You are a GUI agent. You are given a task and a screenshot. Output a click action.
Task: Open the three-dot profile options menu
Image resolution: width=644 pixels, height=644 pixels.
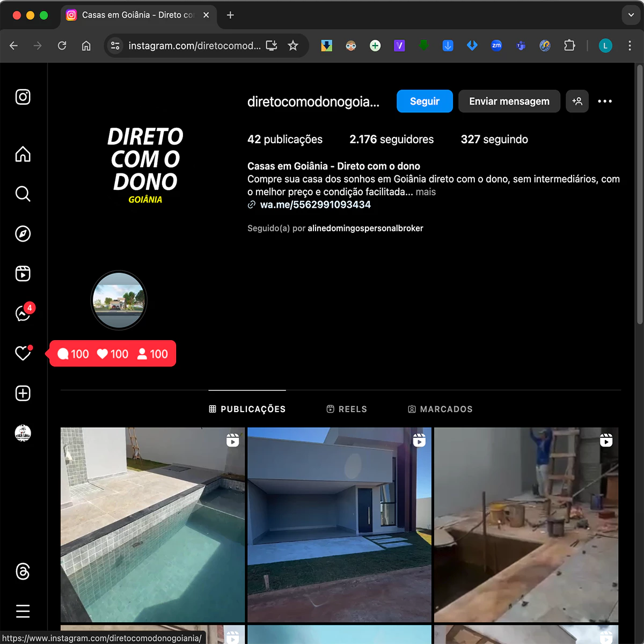click(605, 101)
